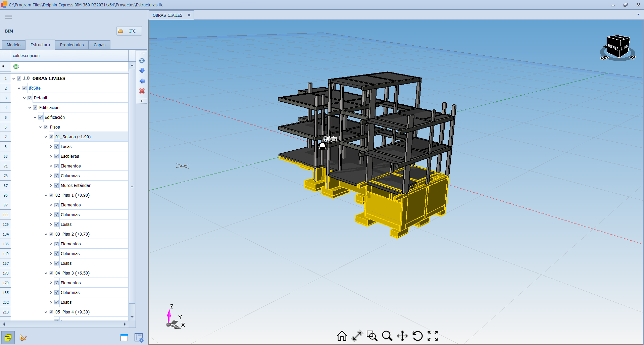This screenshot has width=644, height=345.
Task: Click the fit to screen icon
Action: 433,336
